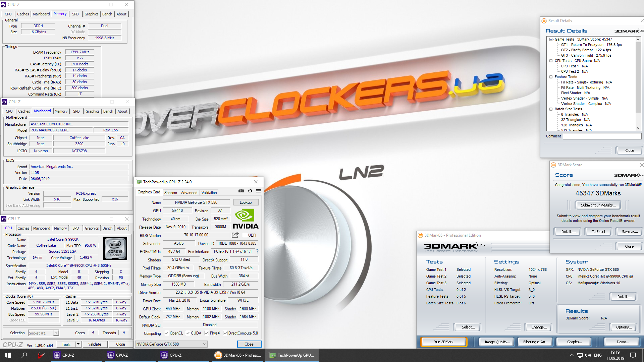
Task: Click the Result Details window icon
Action: click(544, 21)
